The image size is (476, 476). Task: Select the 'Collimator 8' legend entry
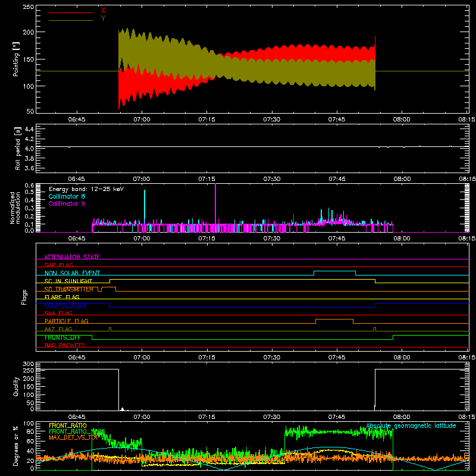coord(67,196)
